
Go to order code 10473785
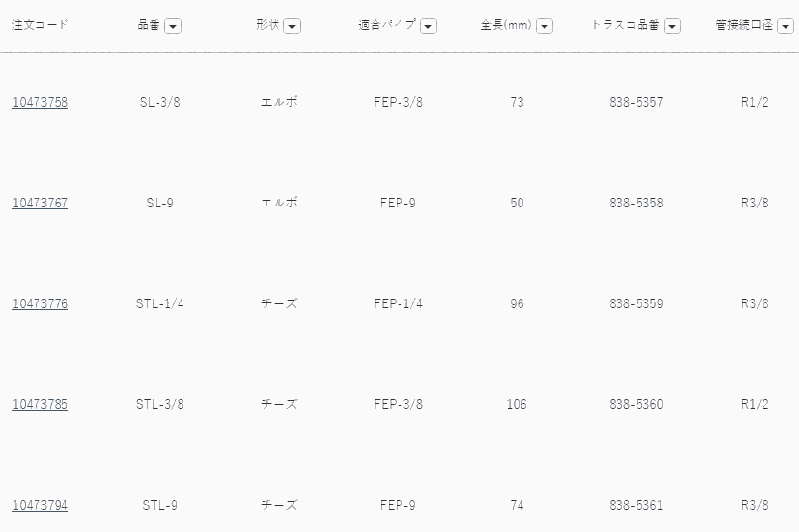(40, 404)
